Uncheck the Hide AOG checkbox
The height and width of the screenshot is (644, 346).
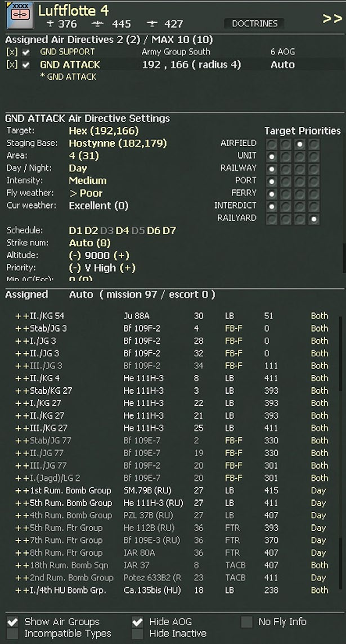pos(137,622)
